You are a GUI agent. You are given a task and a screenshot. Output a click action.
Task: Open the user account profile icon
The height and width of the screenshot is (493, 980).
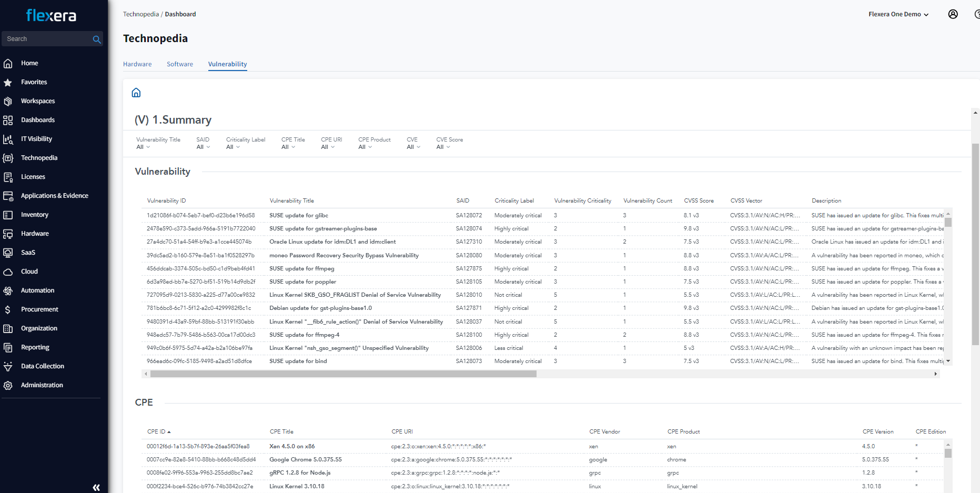953,14
